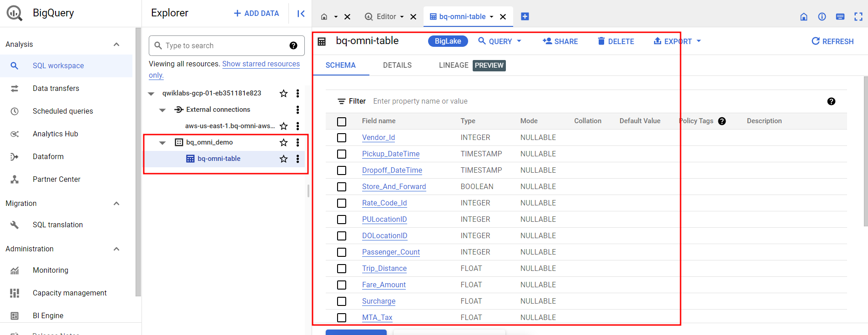Check the Vendor_Id field checkbox
This screenshot has height=335, width=868.
pyautogui.click(x=342, y=138)
